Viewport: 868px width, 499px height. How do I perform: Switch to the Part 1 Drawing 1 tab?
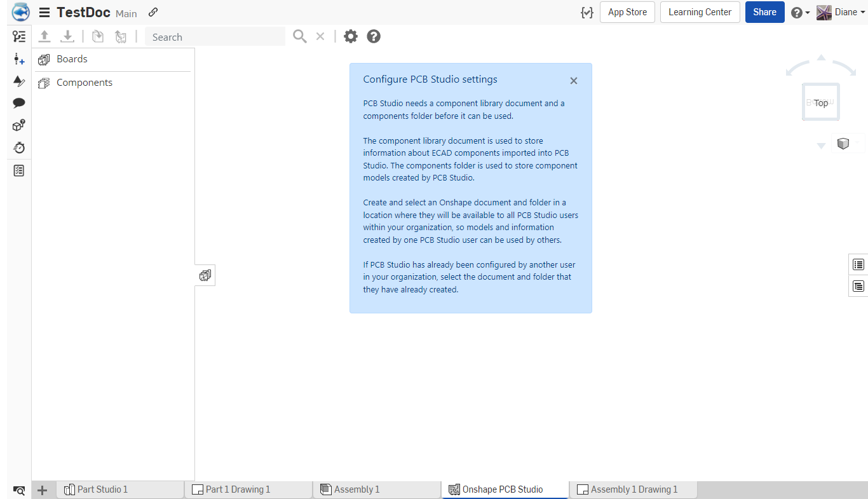tap(248, 489)
